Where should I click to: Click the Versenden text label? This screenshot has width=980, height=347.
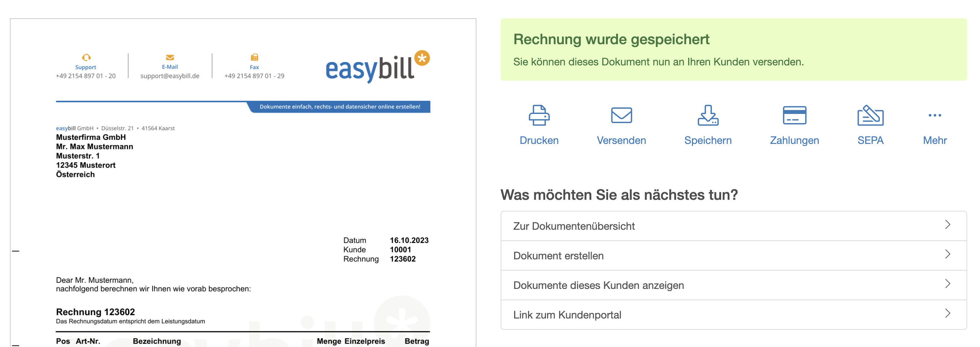click(x=621, y=140)
